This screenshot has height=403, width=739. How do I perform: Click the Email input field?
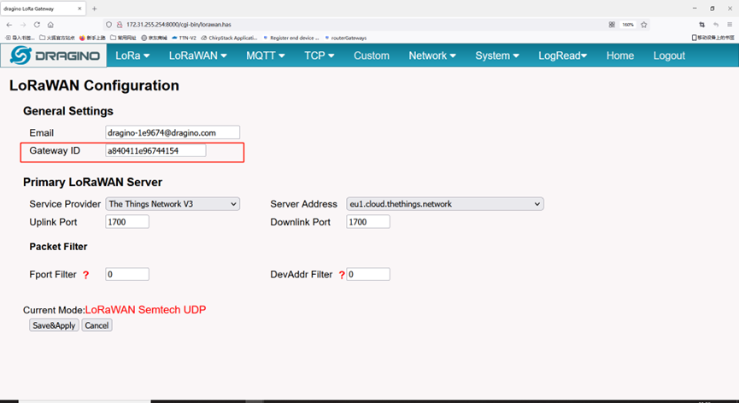(x=172, y=132)
